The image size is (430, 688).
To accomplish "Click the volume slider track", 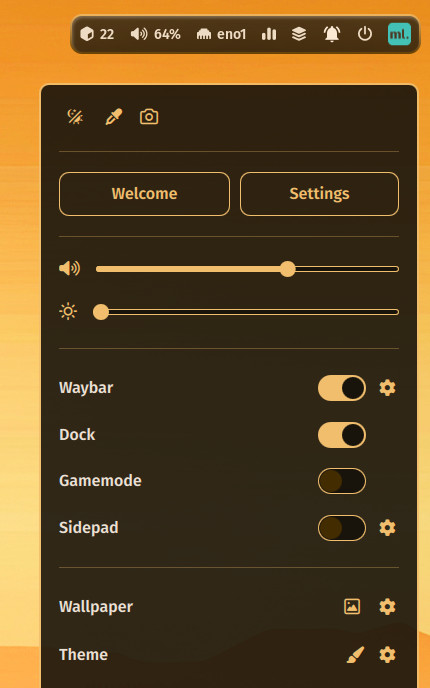I will [x=247, y=269].
